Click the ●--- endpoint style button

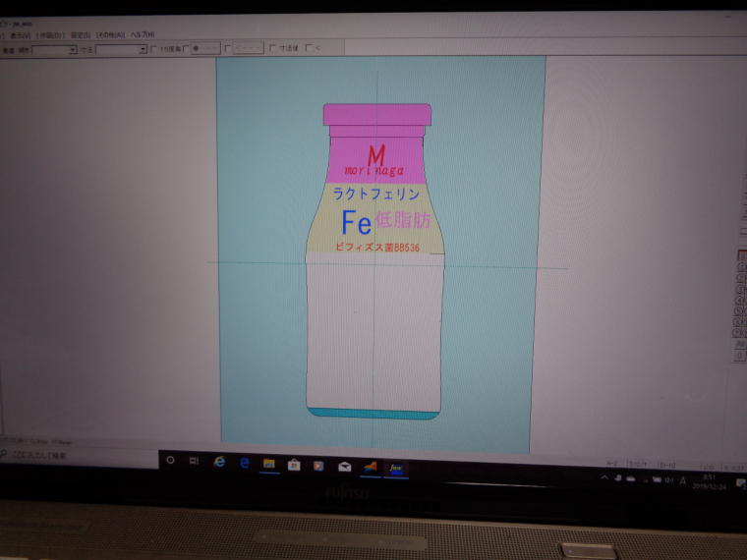(x=205, y=48)
